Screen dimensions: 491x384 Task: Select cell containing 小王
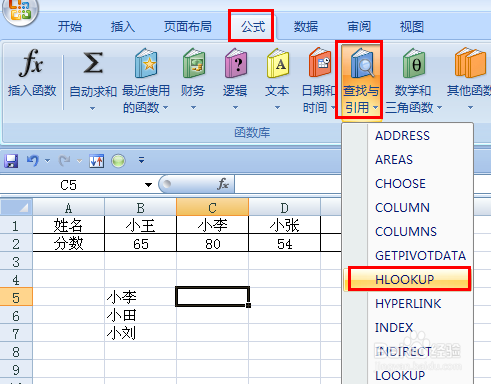(140, 225)
